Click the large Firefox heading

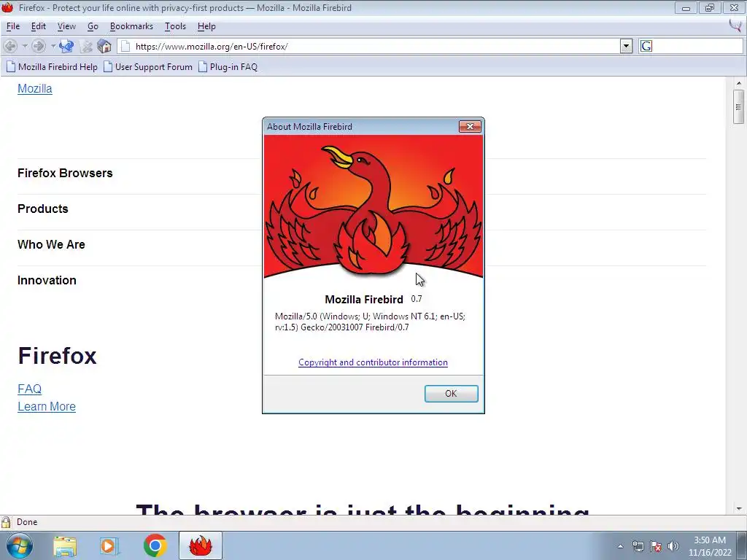click(x=57, y=356)
